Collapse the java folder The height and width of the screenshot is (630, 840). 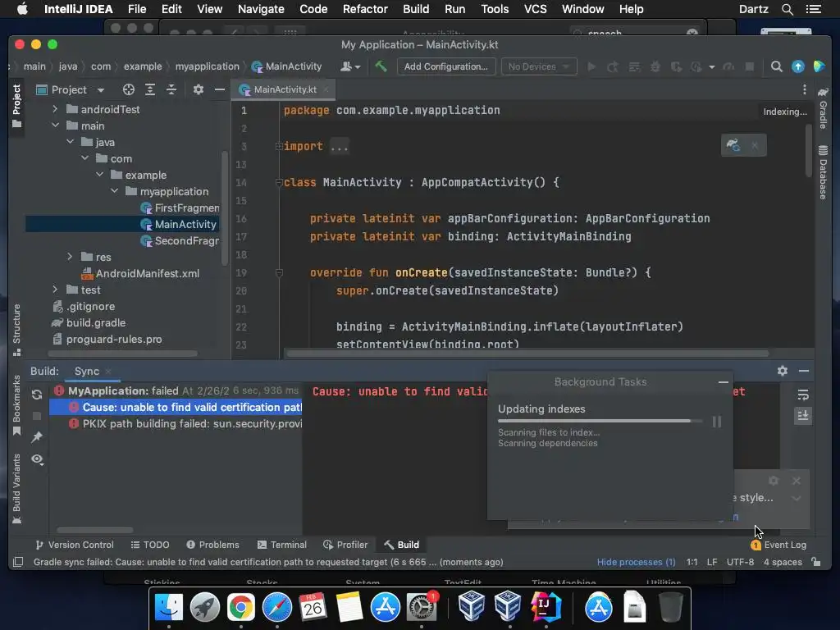coord(71,142)
